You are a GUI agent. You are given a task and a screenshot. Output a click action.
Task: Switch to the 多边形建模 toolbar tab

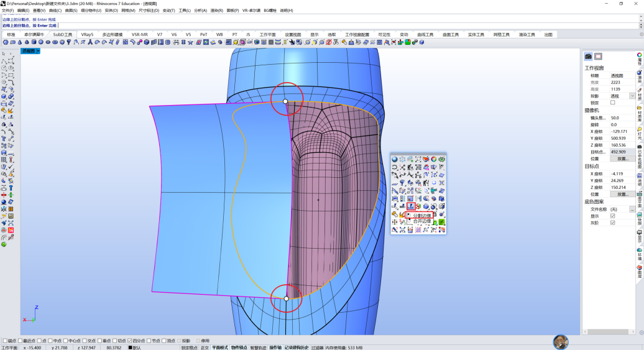click(x=112, y=35)
